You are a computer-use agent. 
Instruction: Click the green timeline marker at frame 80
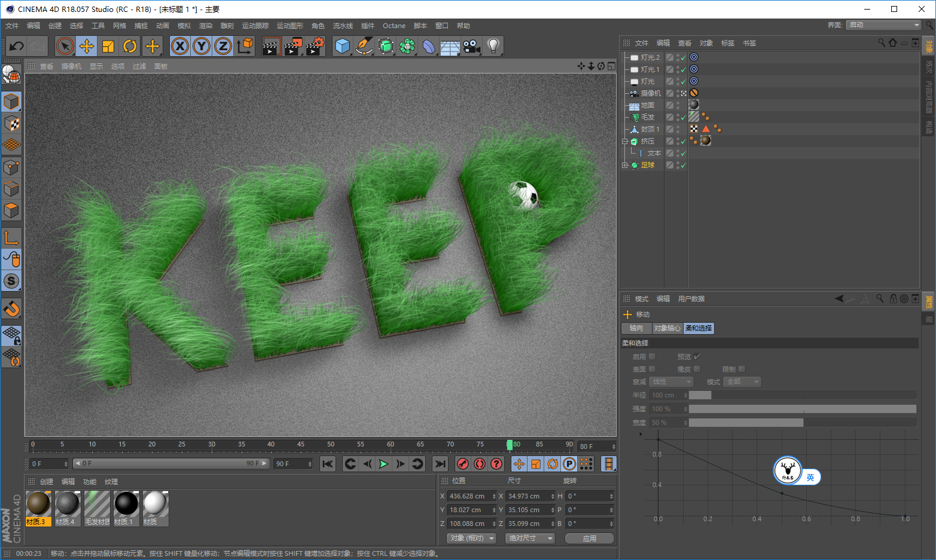coord(510,445)
